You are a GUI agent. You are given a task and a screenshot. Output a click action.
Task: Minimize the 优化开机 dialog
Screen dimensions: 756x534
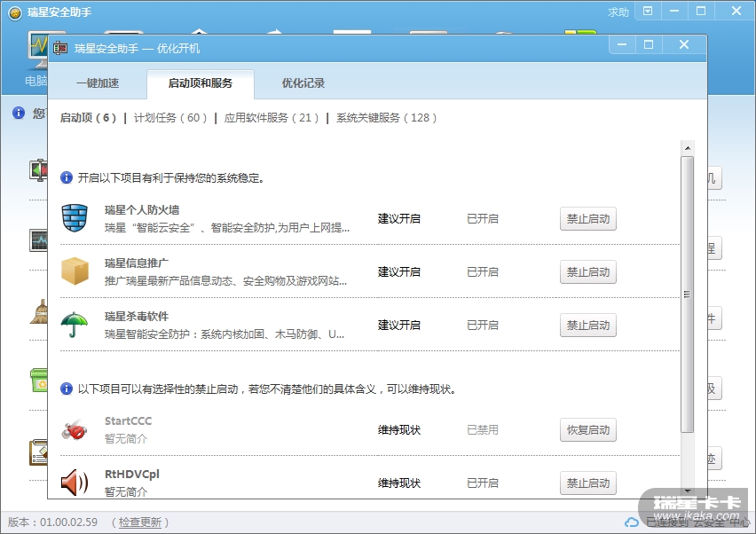pos(622,45)
